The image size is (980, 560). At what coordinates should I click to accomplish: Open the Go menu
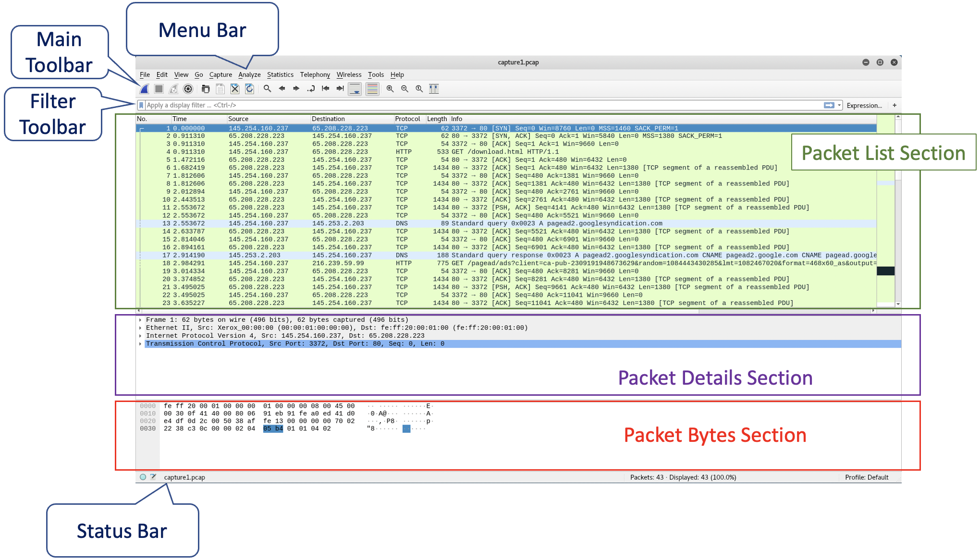tap(199, 75)
